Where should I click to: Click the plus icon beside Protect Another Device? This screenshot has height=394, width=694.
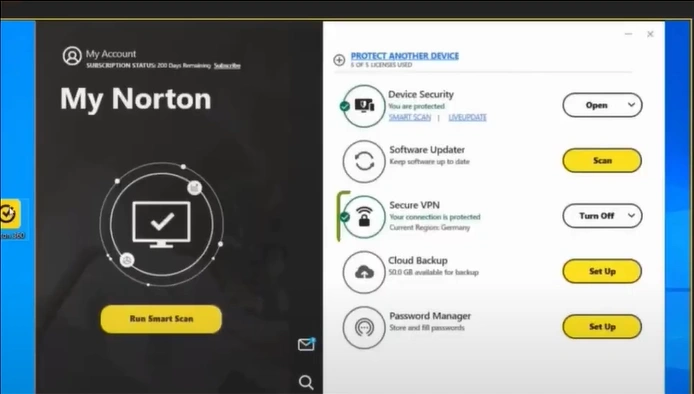point(339,60)
